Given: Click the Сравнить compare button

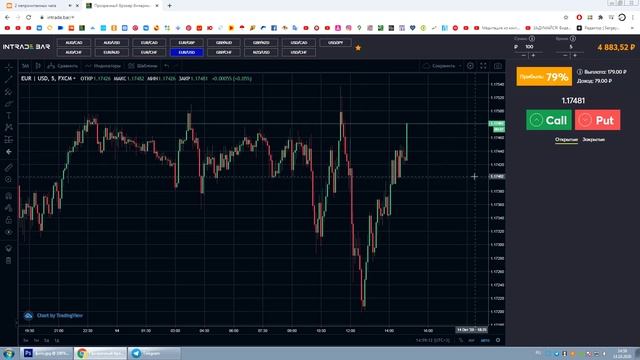Looking at the screenshot, I should 62,66.
